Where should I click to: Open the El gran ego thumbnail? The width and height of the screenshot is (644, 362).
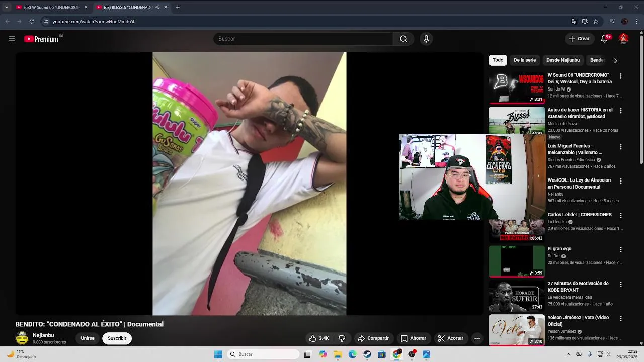(x=517, y=261)
